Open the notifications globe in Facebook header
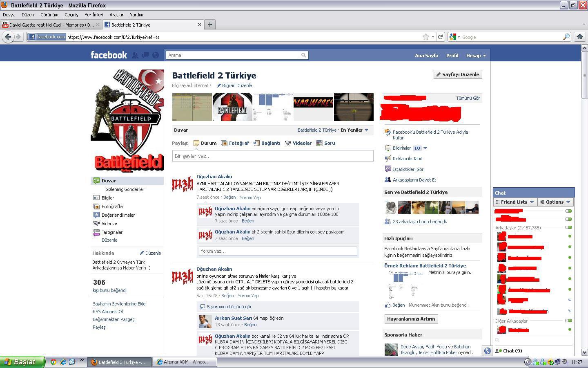This screenshot has width=588, height=368. [x=155, y=55]
